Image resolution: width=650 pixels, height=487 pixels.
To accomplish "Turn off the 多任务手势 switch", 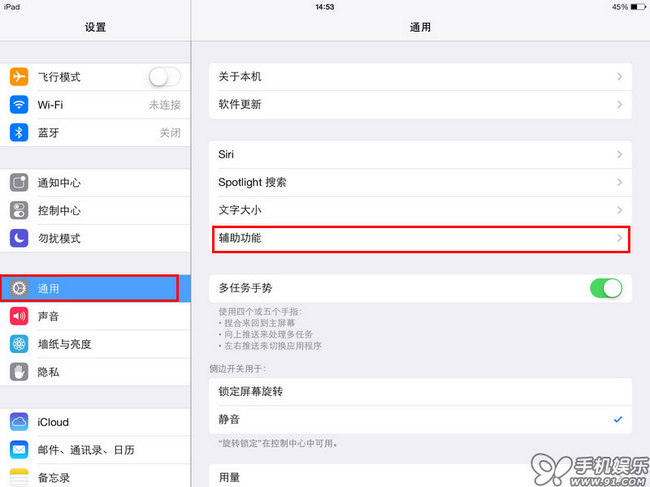I will [606, 288].
